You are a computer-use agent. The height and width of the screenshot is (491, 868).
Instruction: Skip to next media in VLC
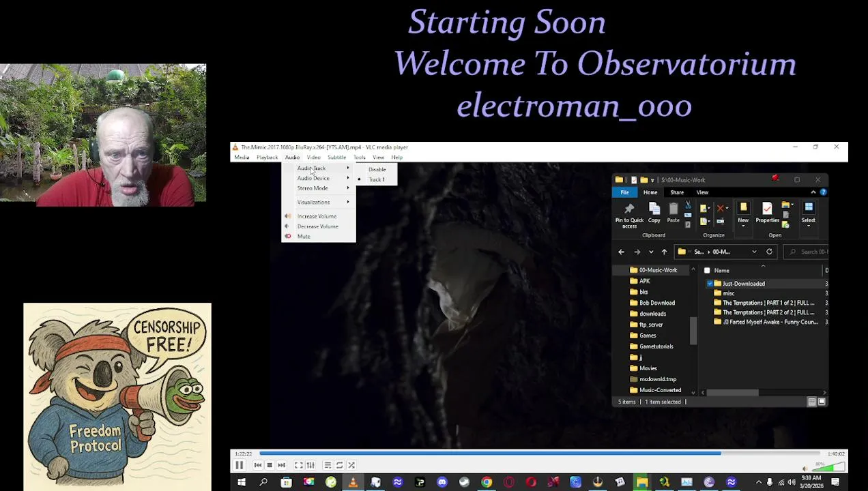tap(281, 465)
